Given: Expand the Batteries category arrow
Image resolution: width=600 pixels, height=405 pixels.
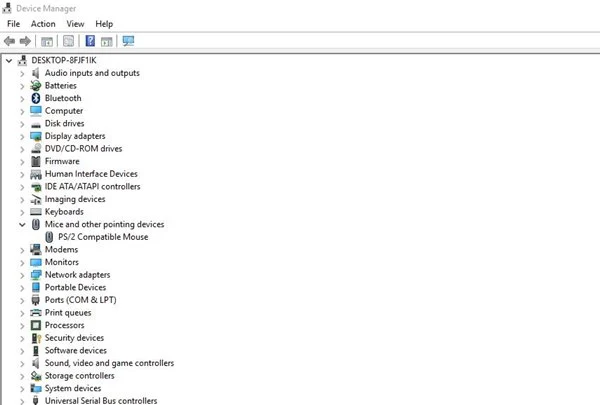Looking at the screenshot, I should 22,86.
